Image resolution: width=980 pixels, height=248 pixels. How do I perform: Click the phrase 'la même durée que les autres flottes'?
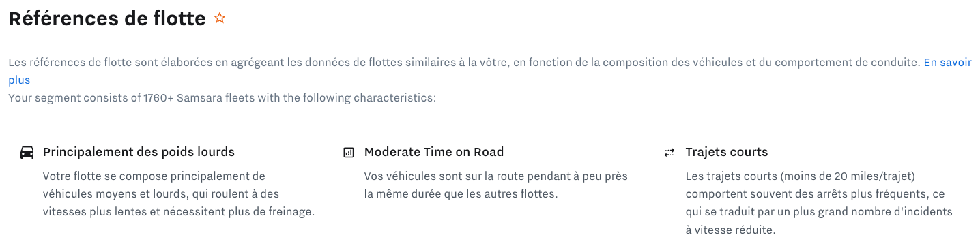point(461,194)
